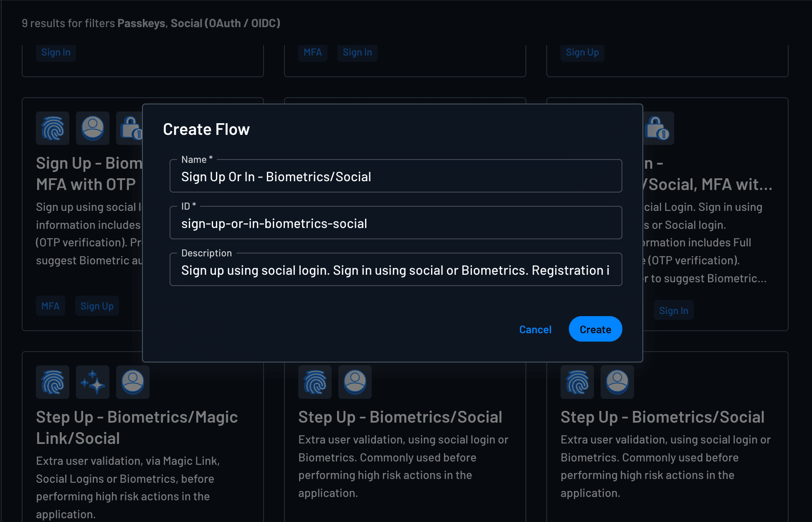
Task: Click the lock icon on the top right card
Action: 658,128
